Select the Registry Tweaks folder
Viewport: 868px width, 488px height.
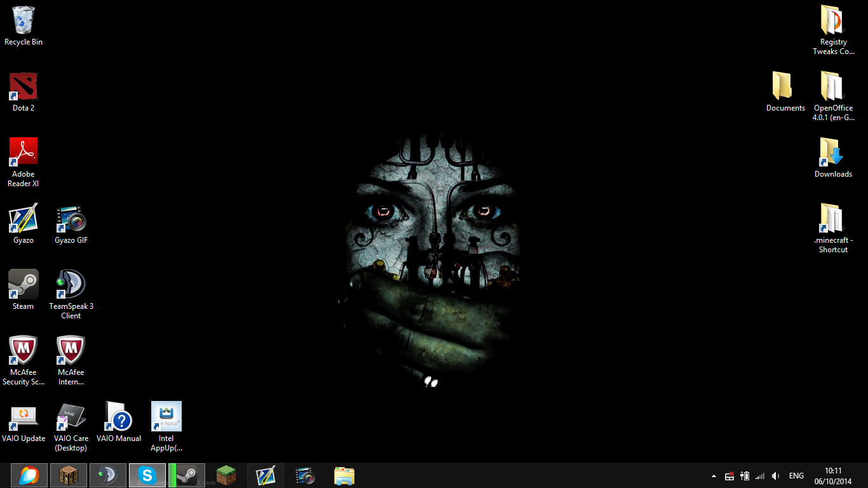833,30
